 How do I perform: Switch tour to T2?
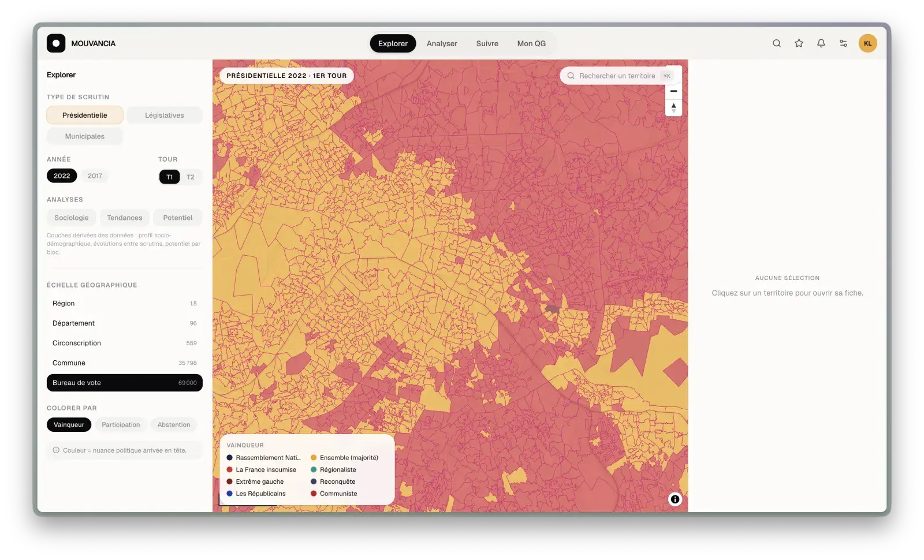(x=191, y=177)
